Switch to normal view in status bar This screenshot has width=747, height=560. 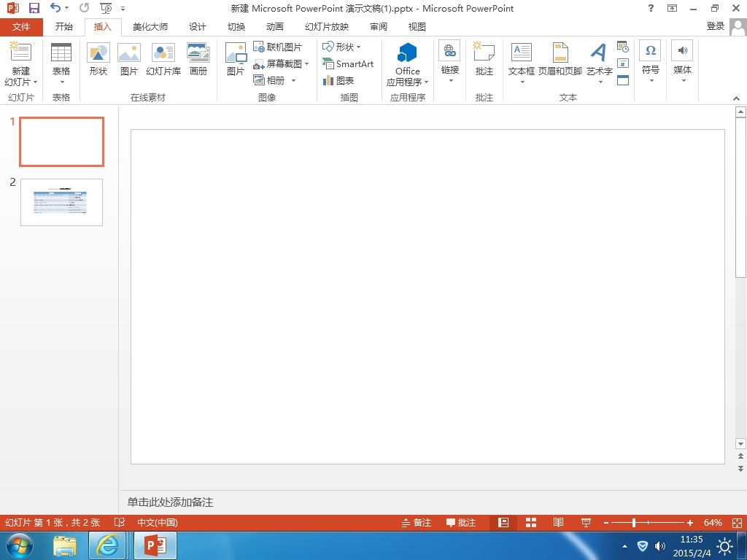pyautogui.click(x=503, y=523)
